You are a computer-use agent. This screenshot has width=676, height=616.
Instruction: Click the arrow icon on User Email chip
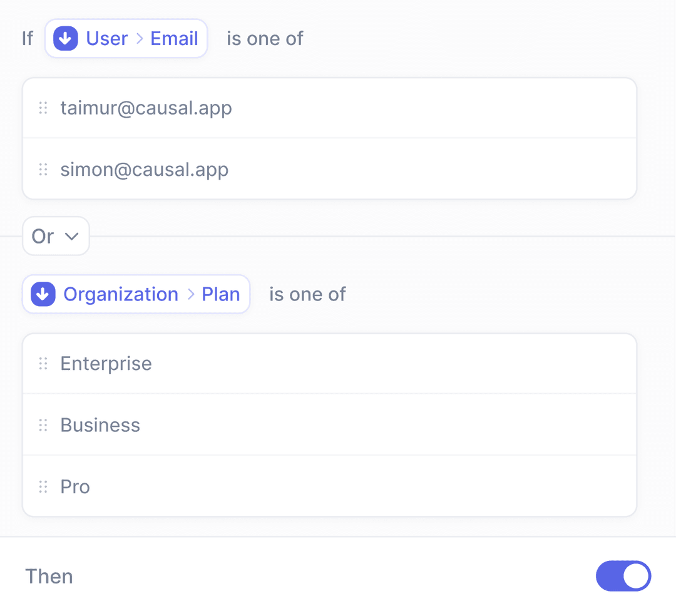(66, 39)
